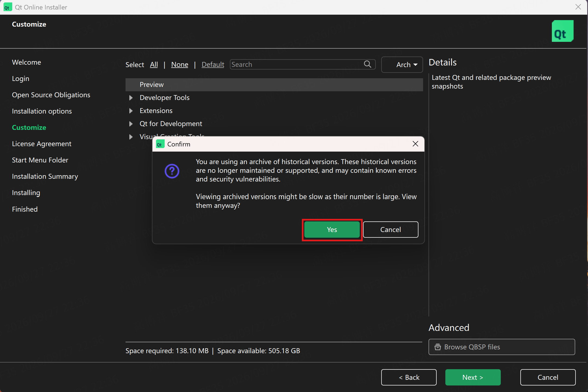
Task: Click the search magnifier icon
Action: (x=367, y=64)
